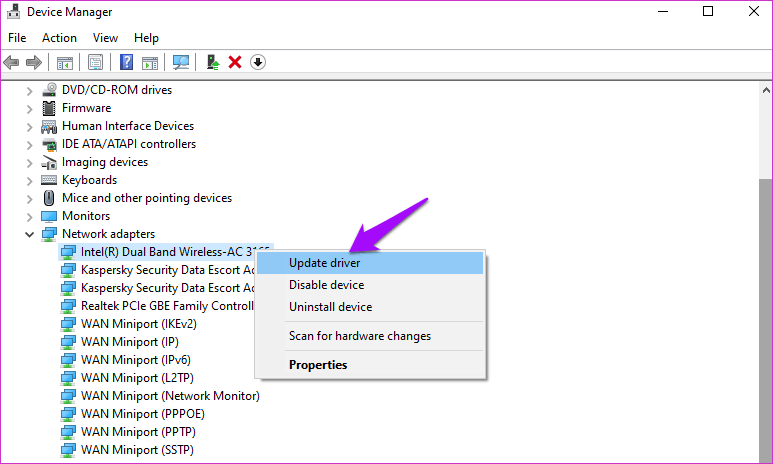
Task: Select WAN Miniport (L2TP)
Action: coord(137,378)
